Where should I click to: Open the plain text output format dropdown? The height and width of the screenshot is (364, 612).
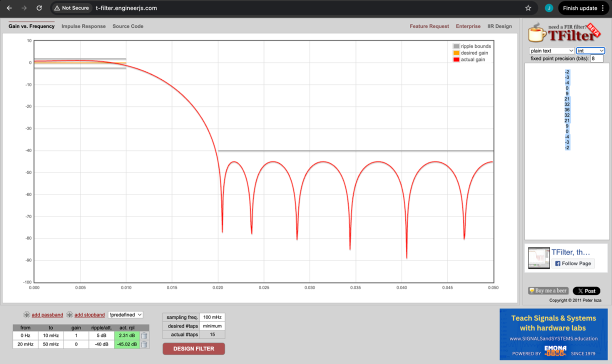(x=551, y=50)
